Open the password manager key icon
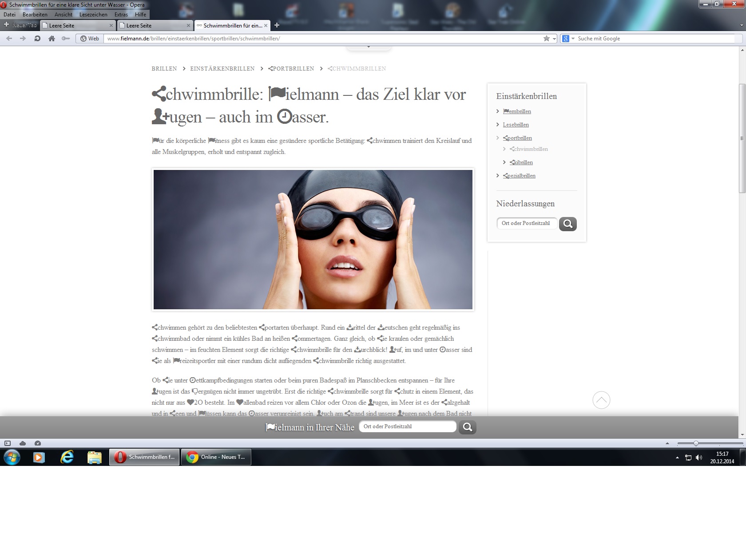Image resolution: width=746 pixels, height=560 pixels. tap(66, 39)
